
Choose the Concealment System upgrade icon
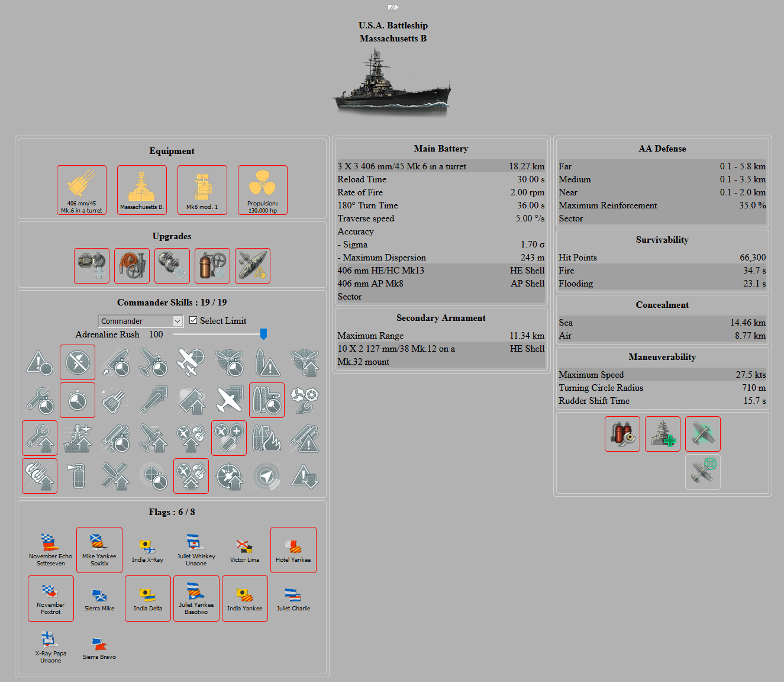(253, 266)
